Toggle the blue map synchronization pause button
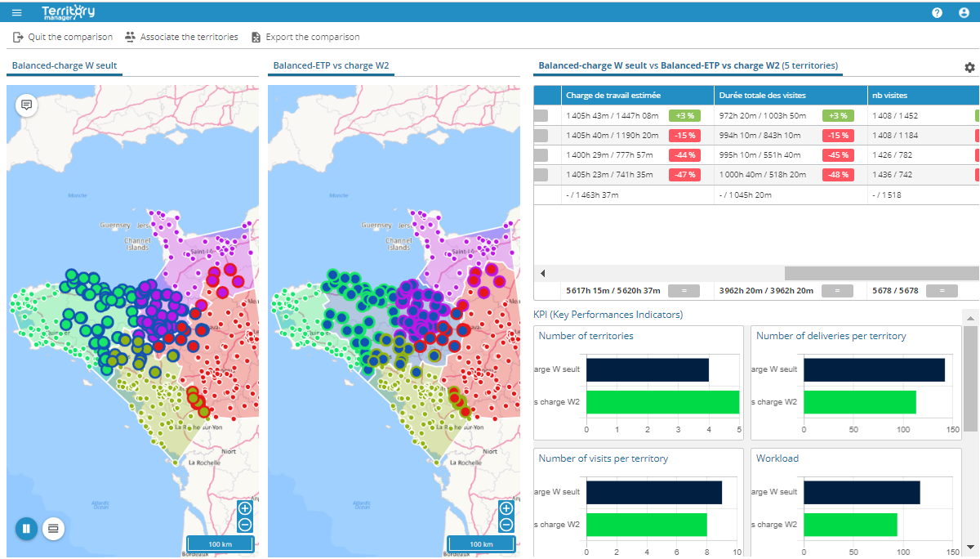 pyautogui.click(x=26, y=529)
